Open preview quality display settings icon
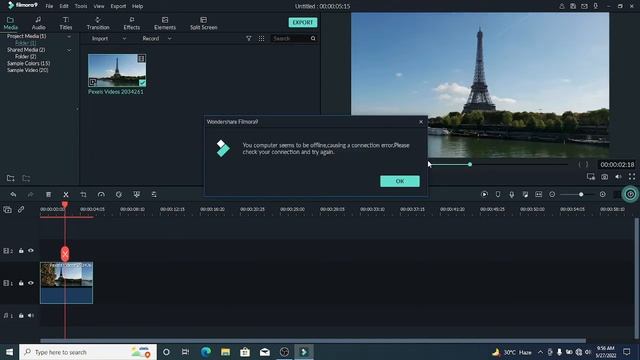Viewport: 640px width, 360px height. [x=591, y=177]
